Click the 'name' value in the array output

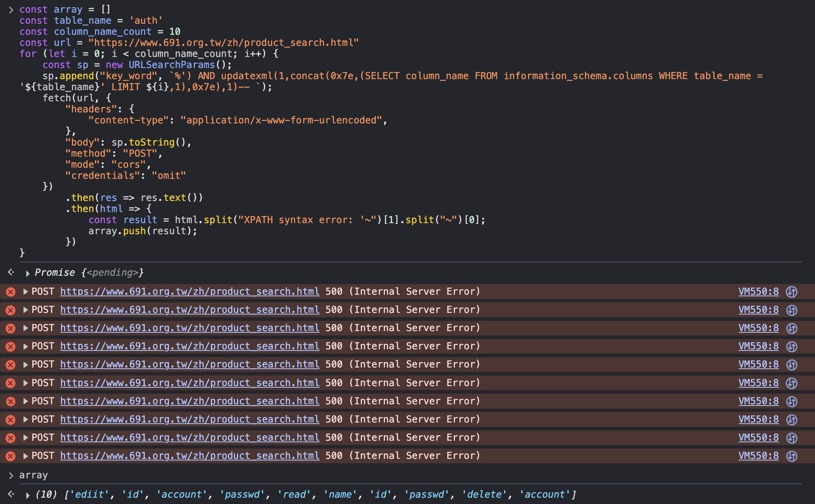click(340, 495)
